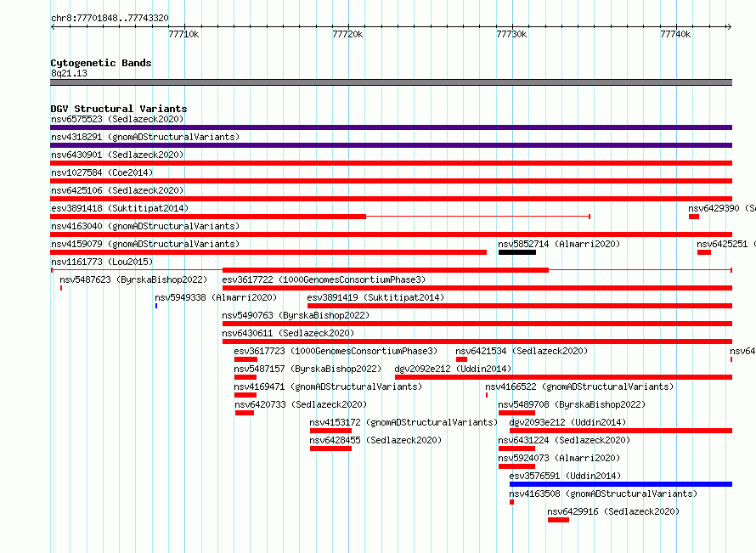Viewport: 756px width, 553px height.
Task: Click the 77720k ruler tick label
Action: click(x=347, y=34)
